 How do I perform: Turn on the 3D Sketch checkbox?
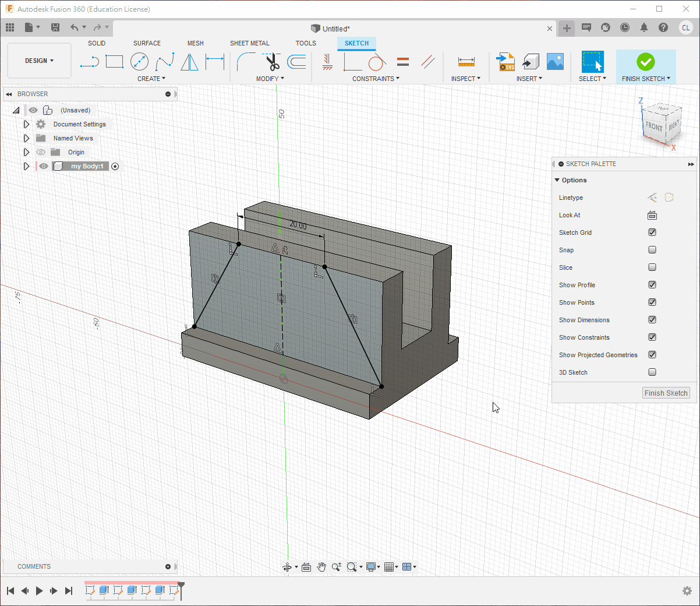(x=652, y=372)
